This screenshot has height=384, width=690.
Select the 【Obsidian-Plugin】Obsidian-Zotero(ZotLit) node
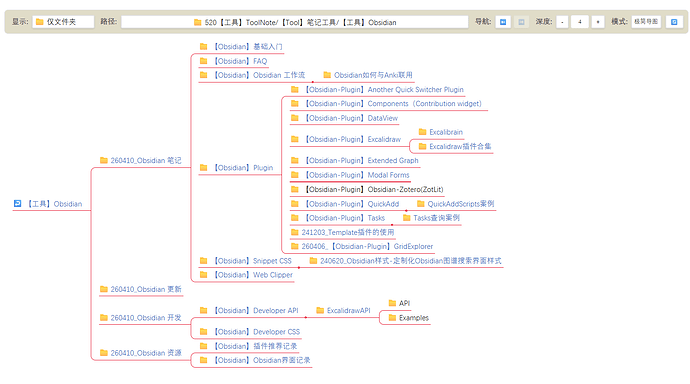click(373, 189)
